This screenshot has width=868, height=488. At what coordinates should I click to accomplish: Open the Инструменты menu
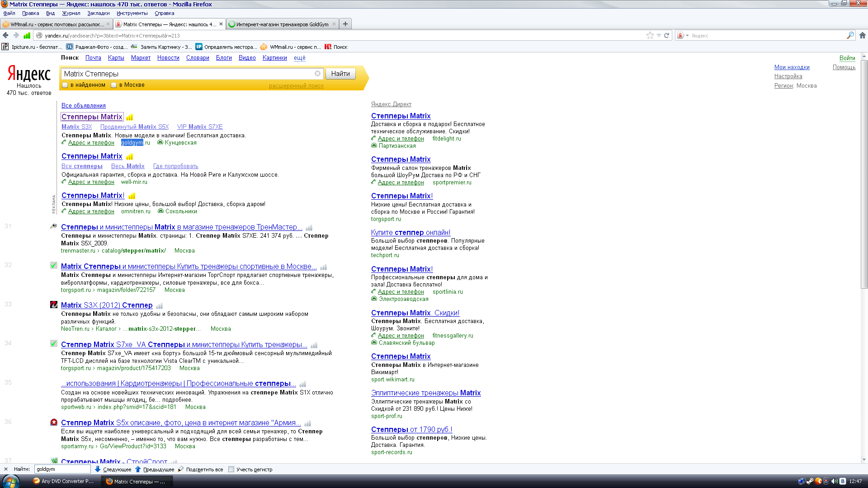point(132,13)
